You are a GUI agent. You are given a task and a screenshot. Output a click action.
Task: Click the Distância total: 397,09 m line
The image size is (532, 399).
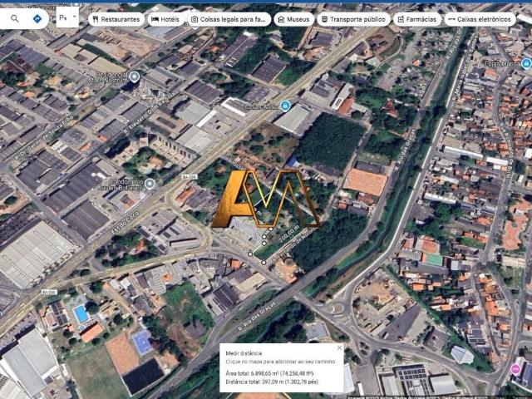coord(272,382)
